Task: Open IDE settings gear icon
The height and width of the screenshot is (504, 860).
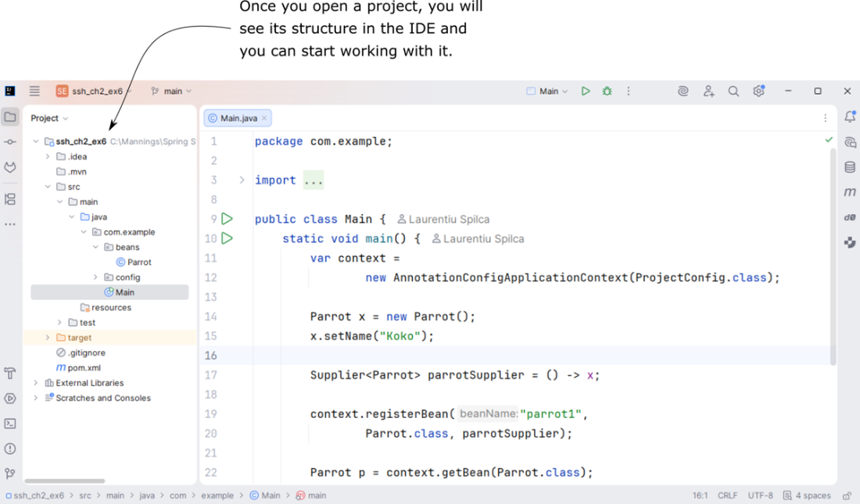Action: pyautogui.click(x=758, y=91)
